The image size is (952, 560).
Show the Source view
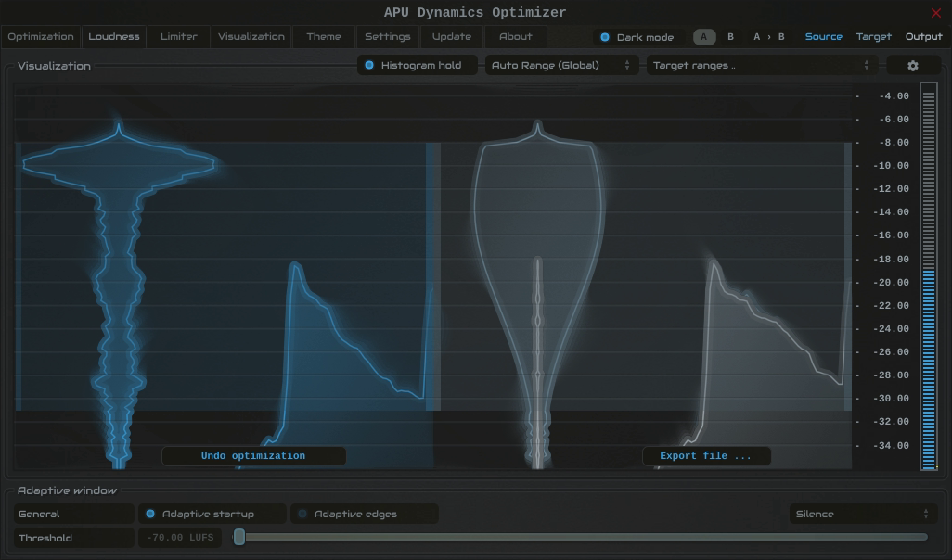(x=823, y=37)
